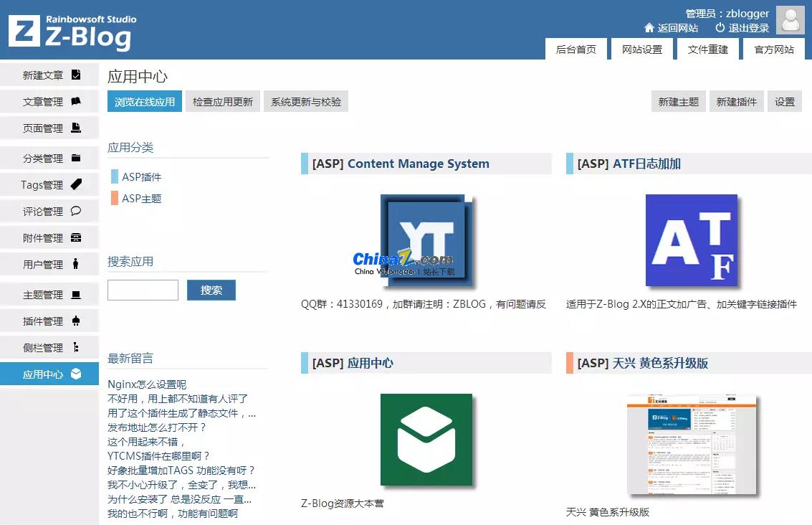Open the 文件重建 tab

pyautogui.click(x=708, y=49)
